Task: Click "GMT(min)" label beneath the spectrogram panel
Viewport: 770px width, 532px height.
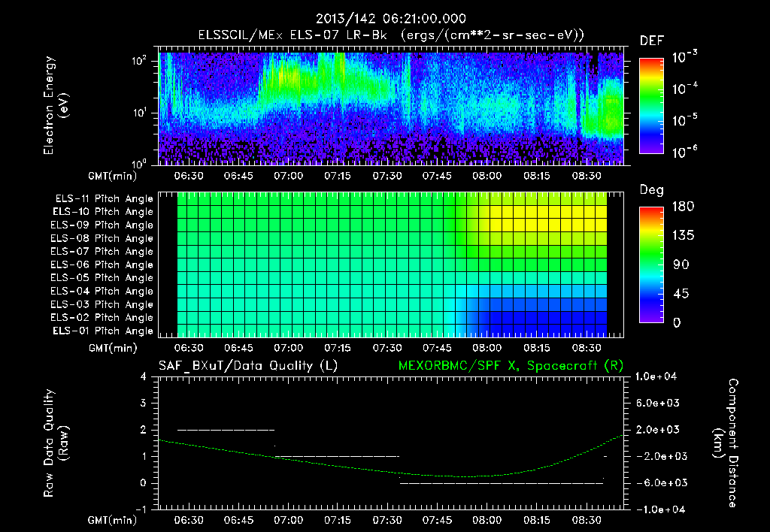Action: pos(113,176)
